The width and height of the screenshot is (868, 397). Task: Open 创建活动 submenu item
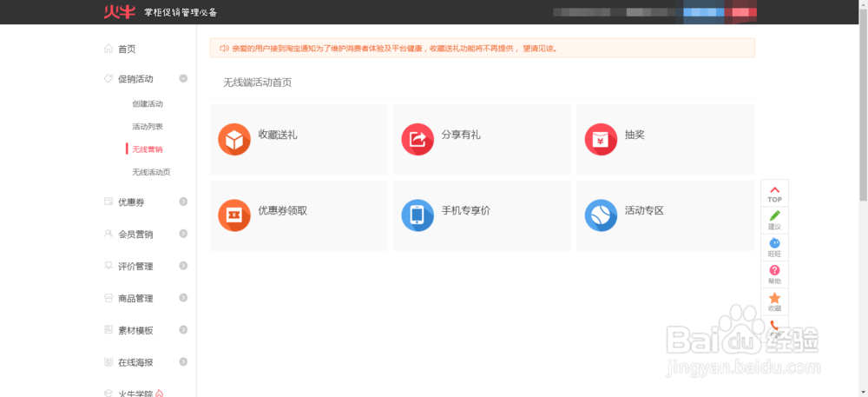pos(148,104)
